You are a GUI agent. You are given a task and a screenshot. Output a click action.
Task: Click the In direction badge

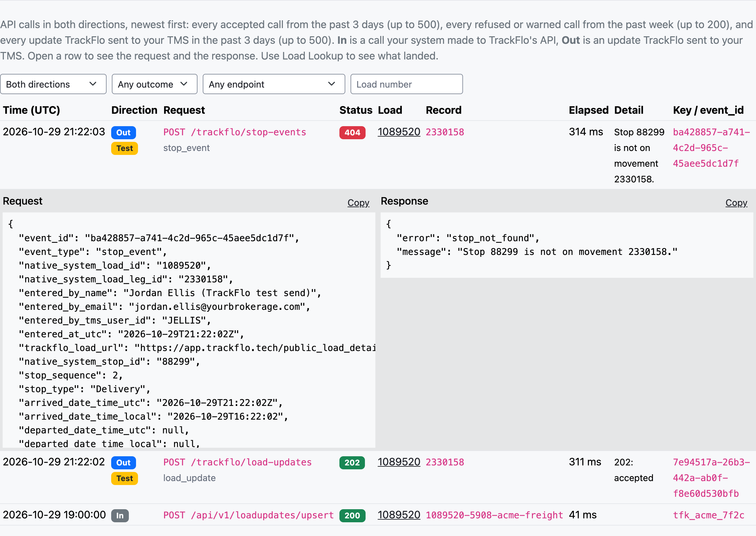pyautogui.click(x=120, y=515)
